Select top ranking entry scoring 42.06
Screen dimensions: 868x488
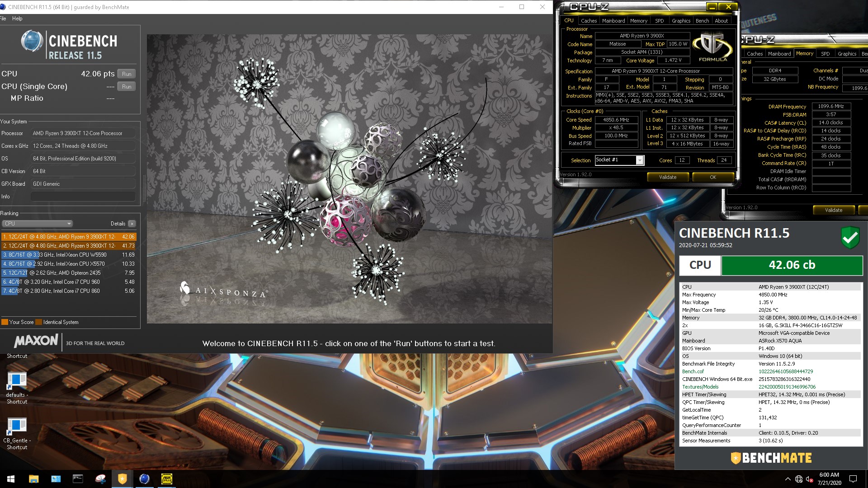click(68, 237)
